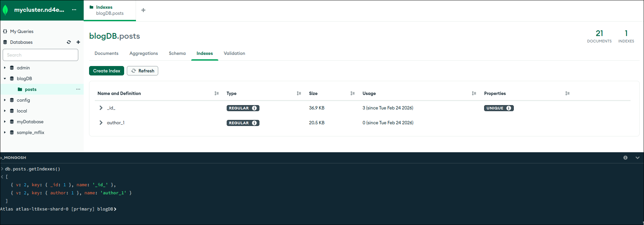Select the blogDB.posts workspace tab
The image size is (644, 225).
tap(110, 10)
